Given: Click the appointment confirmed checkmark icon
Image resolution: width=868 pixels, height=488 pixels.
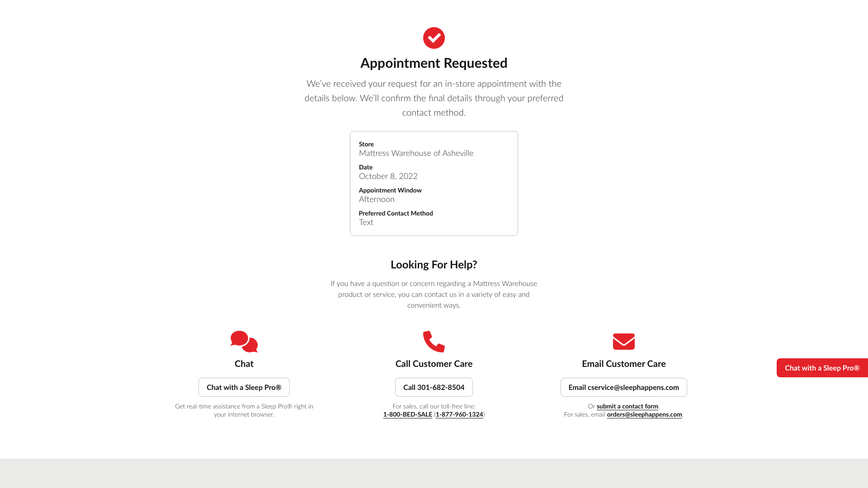Looking at the screenshot, I should (x=434, y=38).
